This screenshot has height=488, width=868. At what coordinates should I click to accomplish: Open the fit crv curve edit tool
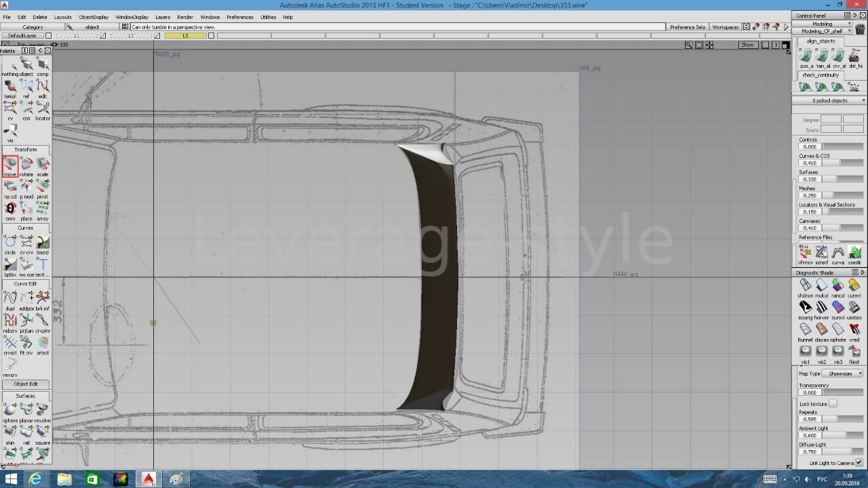(26, 343)
